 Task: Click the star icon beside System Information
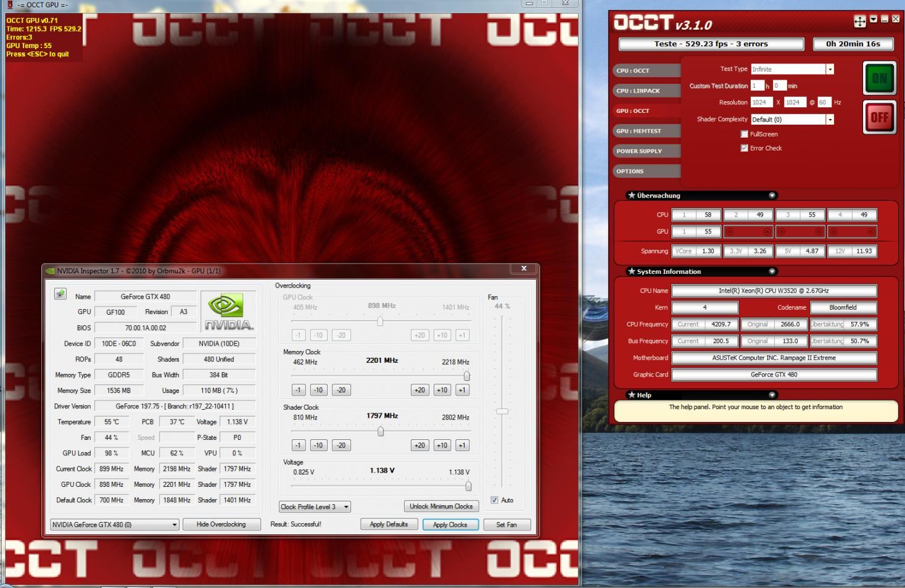(x=631, y=271)
